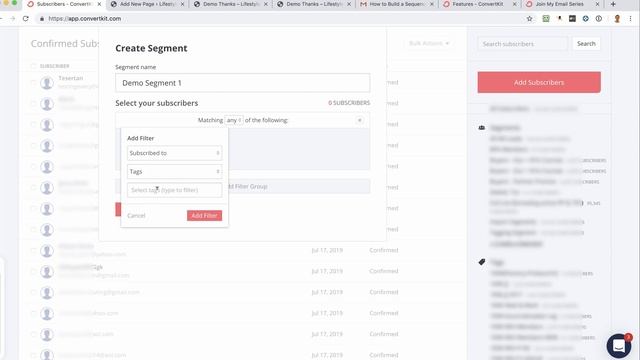The image size is (640, 360).
Task: Open the Subscribed to dropdown
Action: 174,153
